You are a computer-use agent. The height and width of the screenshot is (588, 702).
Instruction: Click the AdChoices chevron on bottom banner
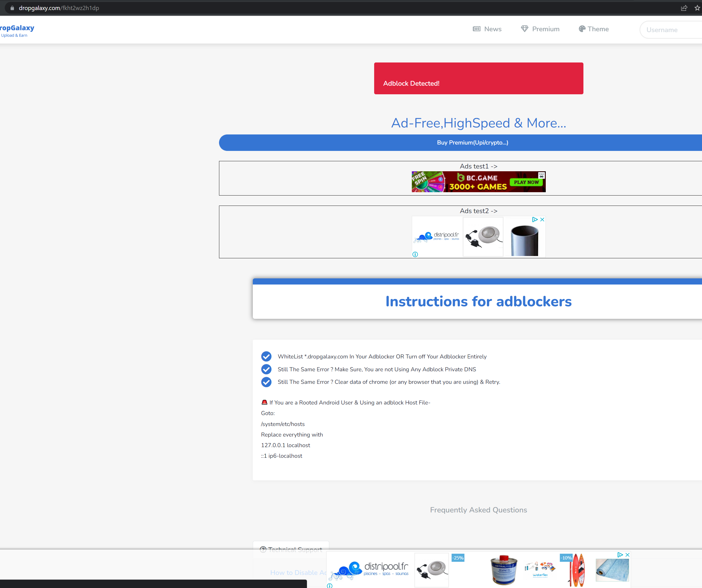(621, 555)
